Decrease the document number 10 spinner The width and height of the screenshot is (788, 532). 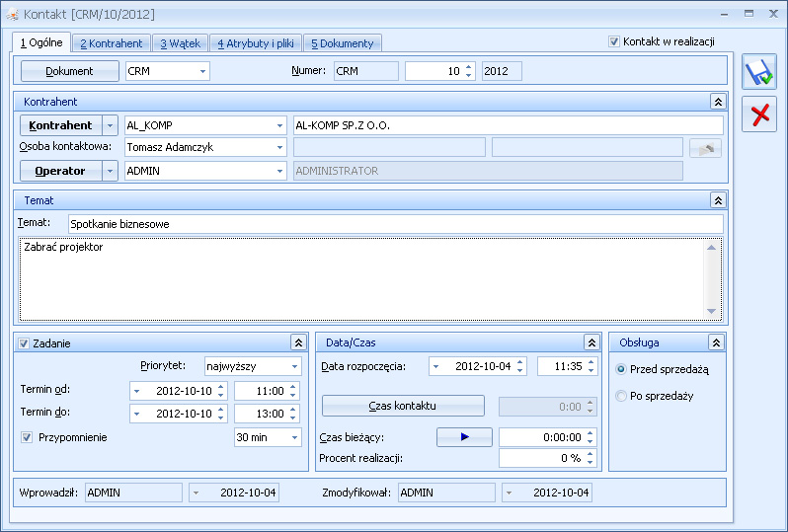tap(468, 75)
